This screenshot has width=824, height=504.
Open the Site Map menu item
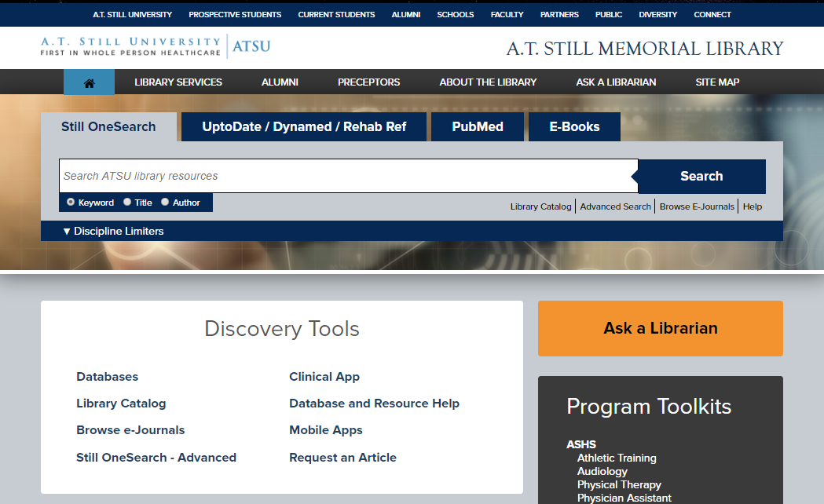(717, 82)
